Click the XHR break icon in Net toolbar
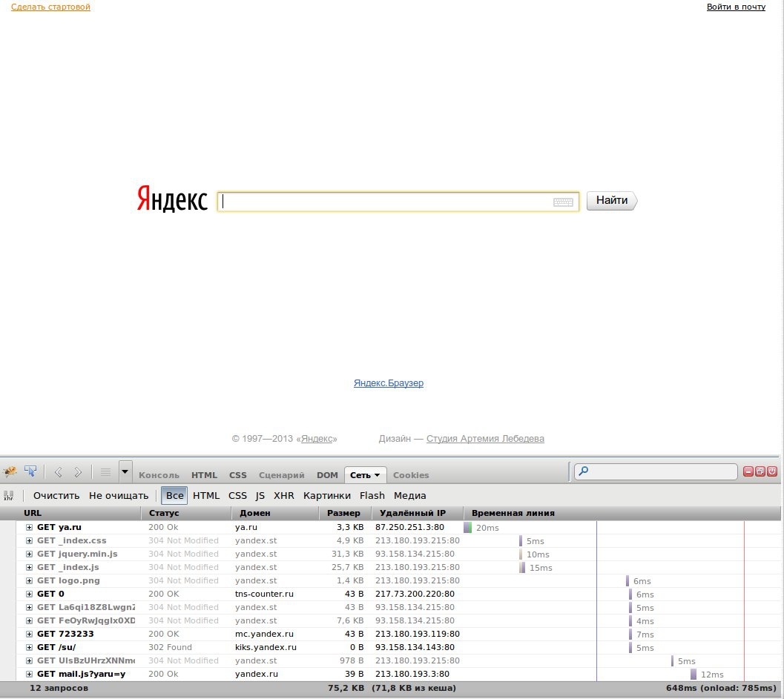This screenshot has height=699, width=784. 9,495
